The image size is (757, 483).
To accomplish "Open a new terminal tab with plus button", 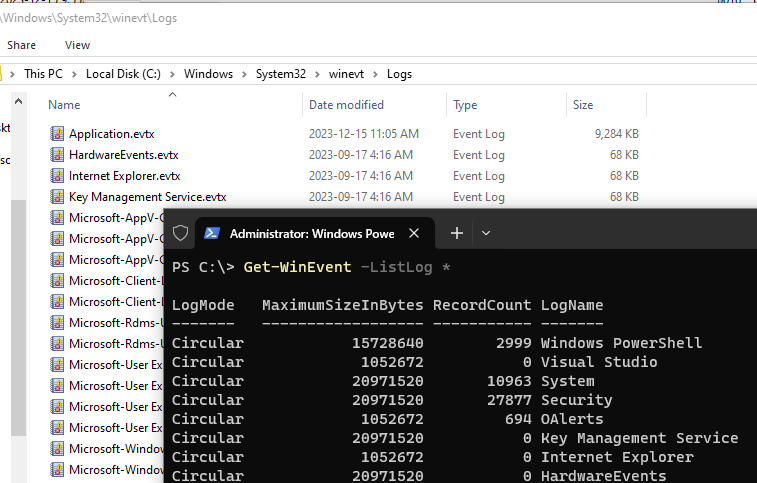I will pyautogui.click(x=457, y=233).
